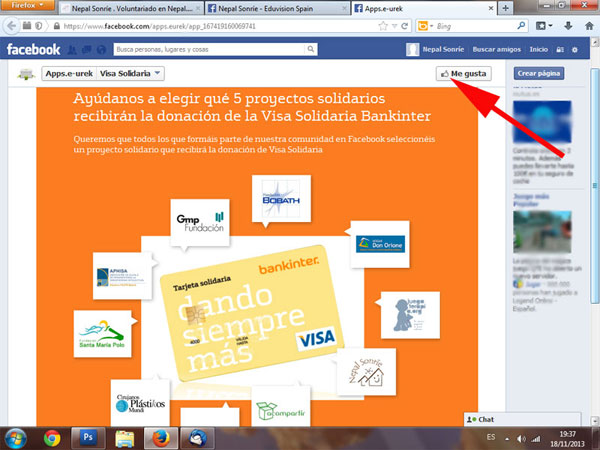
Task: Click the Crear página button
Action: point(538,73)
